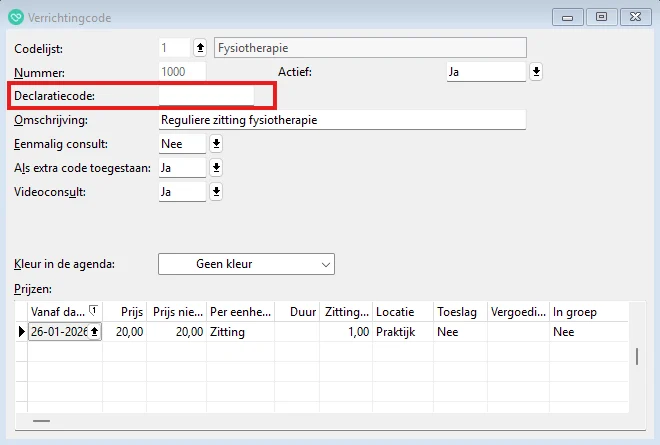Open date picker arrow in Vanaf datum cell

point(95,332)
